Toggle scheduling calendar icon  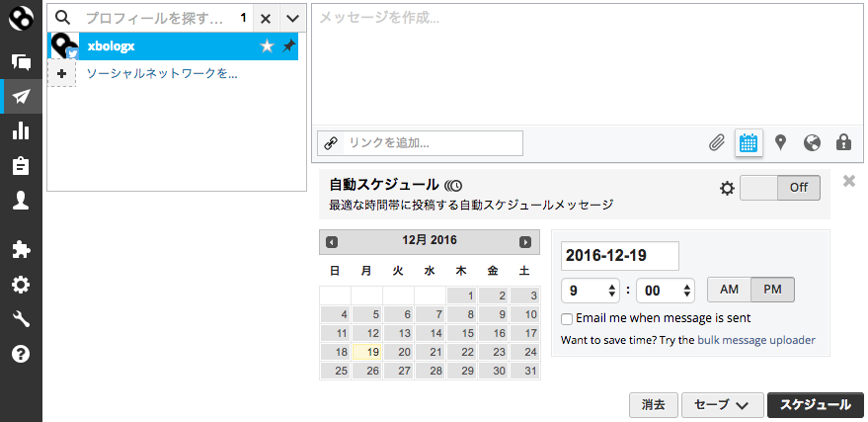click(749, 143)
